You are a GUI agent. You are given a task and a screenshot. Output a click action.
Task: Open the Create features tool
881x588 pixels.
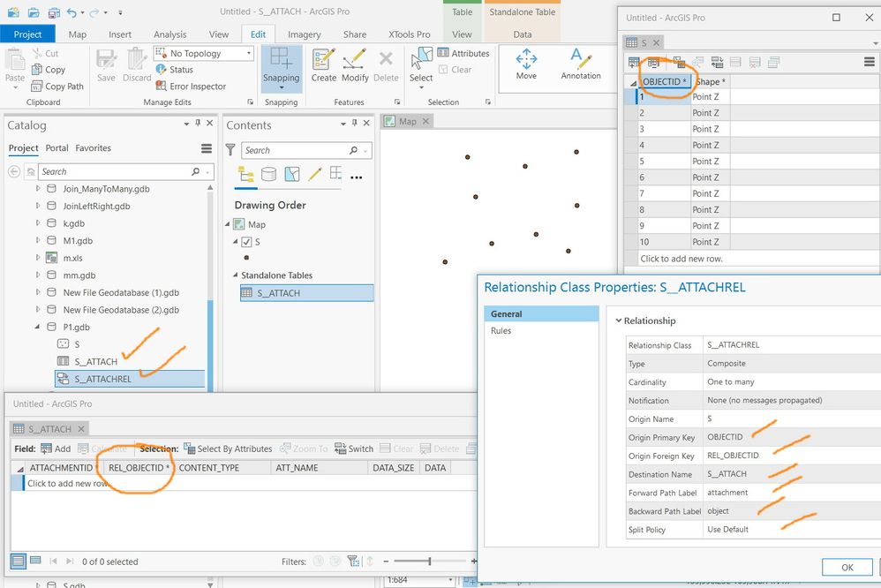[x=324, y=65]
